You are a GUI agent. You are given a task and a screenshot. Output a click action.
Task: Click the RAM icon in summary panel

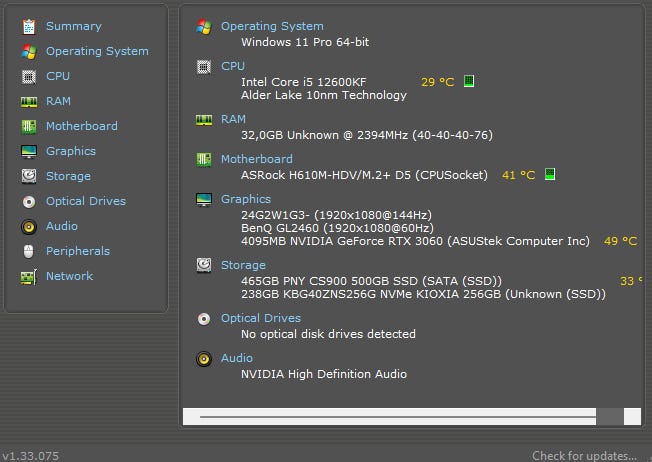pos(204,120)
